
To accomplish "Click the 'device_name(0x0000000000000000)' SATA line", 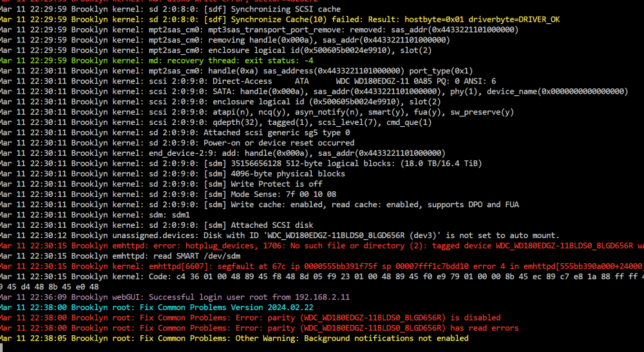I will click(314, 91).
